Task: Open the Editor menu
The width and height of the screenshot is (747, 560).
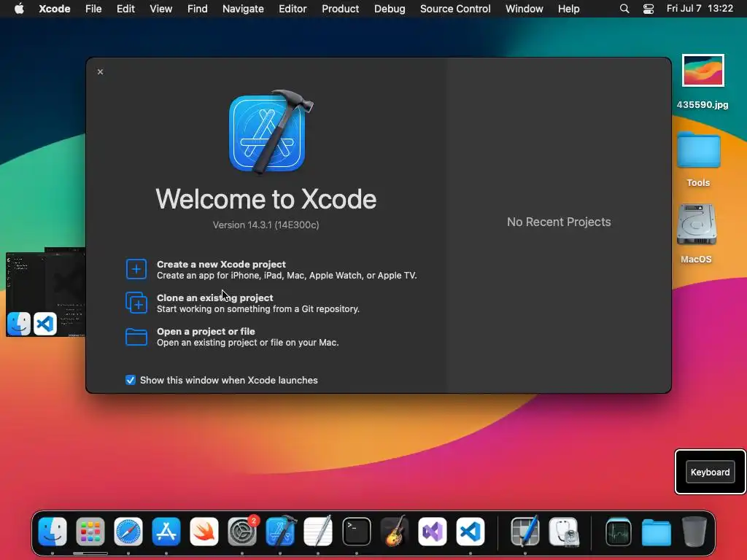Action: pos(293,9)
